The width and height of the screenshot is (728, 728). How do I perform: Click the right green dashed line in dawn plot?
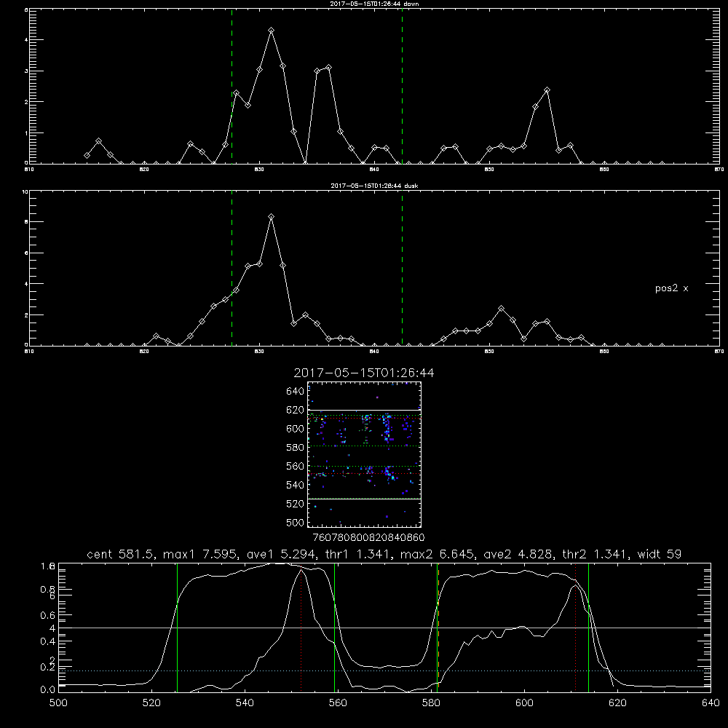(402, 86)
